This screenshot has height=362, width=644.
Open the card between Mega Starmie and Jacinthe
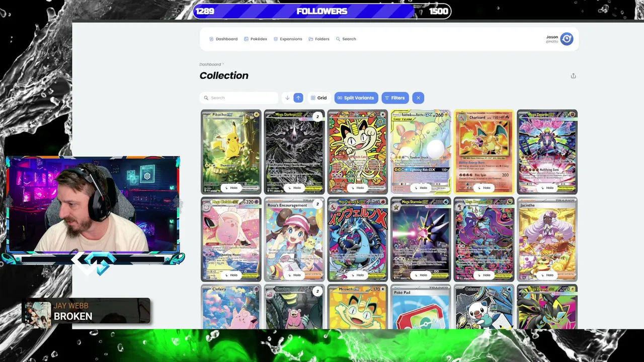coord(484,239)
